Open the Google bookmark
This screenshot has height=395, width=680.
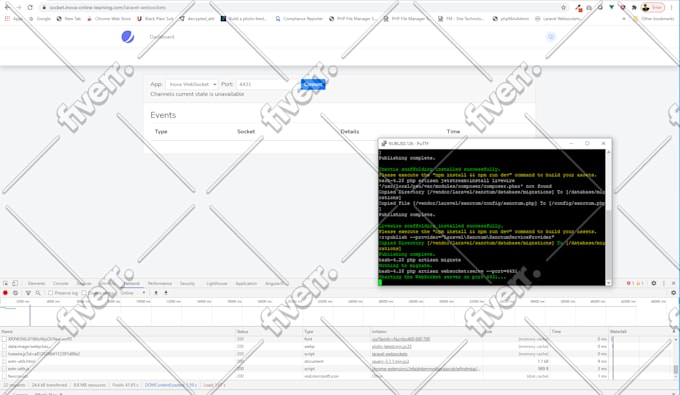point(39,19)
